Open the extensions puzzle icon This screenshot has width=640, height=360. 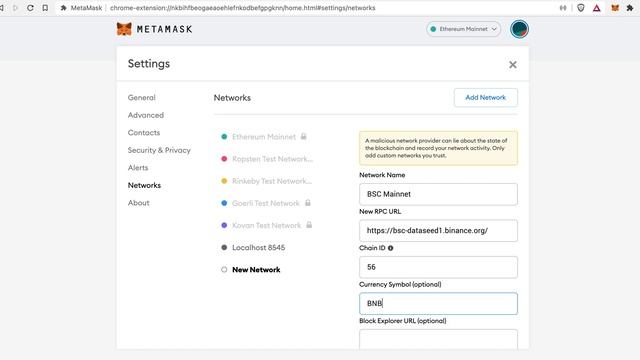click(630, 8)
